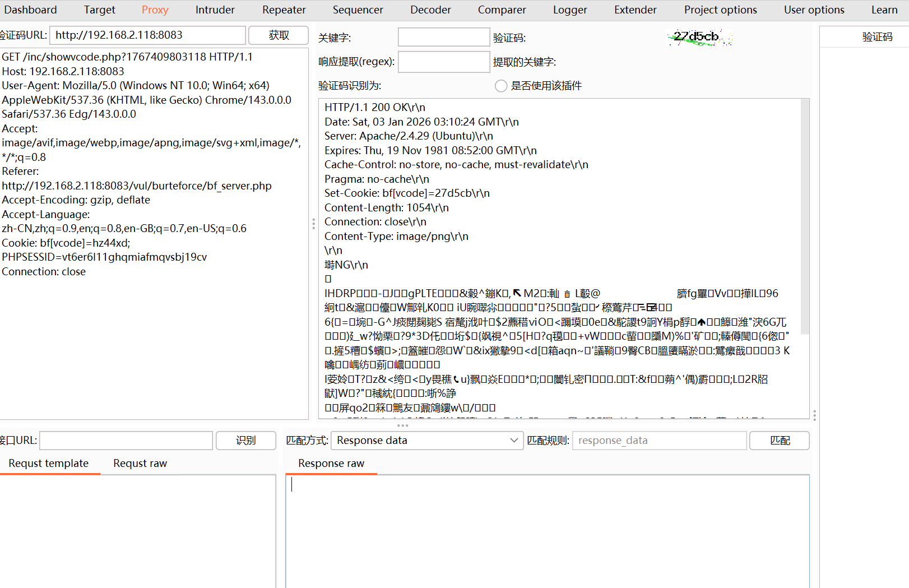Focus the 接口URL text field
The image size is (909, 588).
[x=126, y=441]
